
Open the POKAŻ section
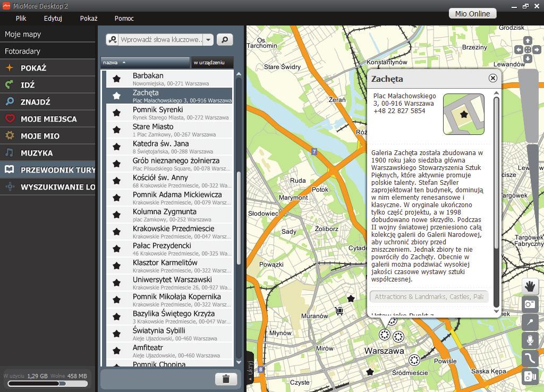pos(47,68)
